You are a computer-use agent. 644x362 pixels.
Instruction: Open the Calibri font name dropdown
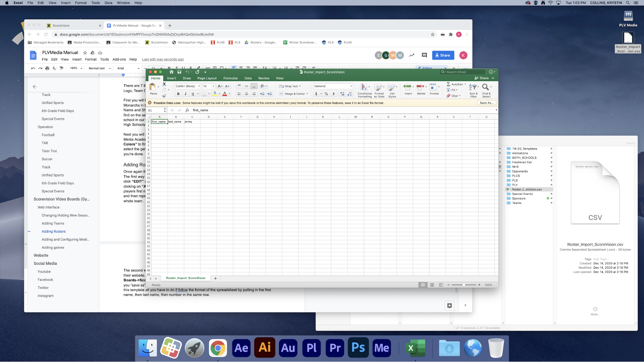click(199, 86)
